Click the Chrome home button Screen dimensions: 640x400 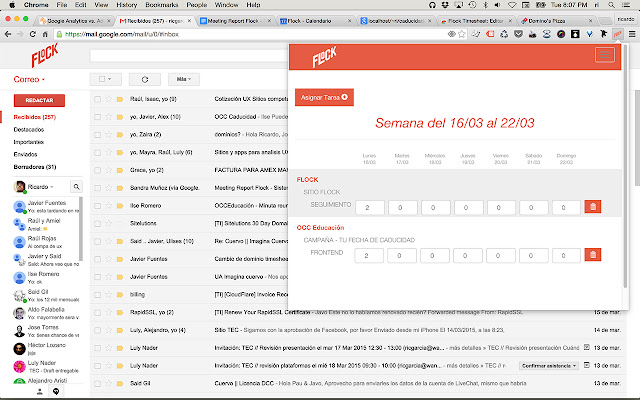(x=45, y=34)
